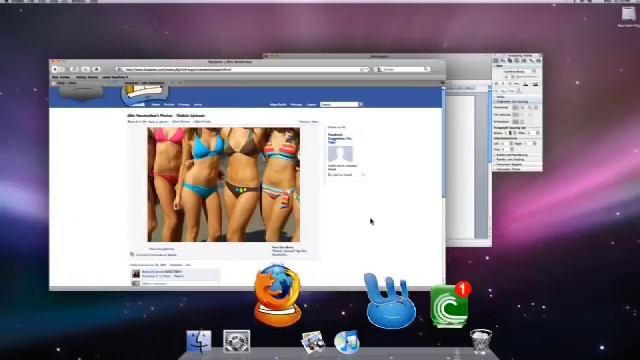Open Finder from the Dock

point(199,341)
